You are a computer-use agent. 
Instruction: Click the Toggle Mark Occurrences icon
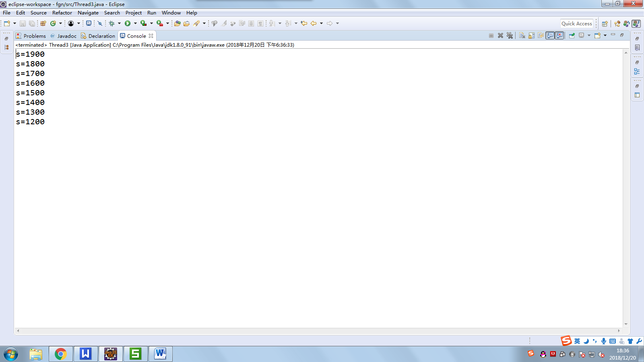pos(224,23)
